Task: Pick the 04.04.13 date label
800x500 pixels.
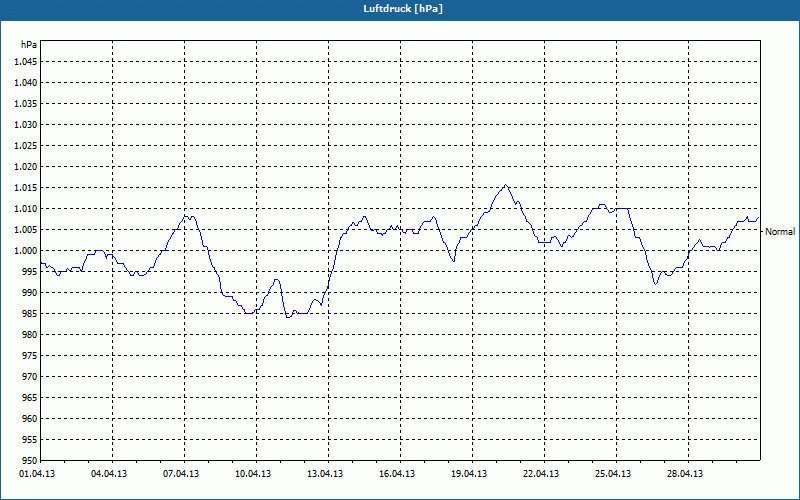Action: tap(109, 474)
